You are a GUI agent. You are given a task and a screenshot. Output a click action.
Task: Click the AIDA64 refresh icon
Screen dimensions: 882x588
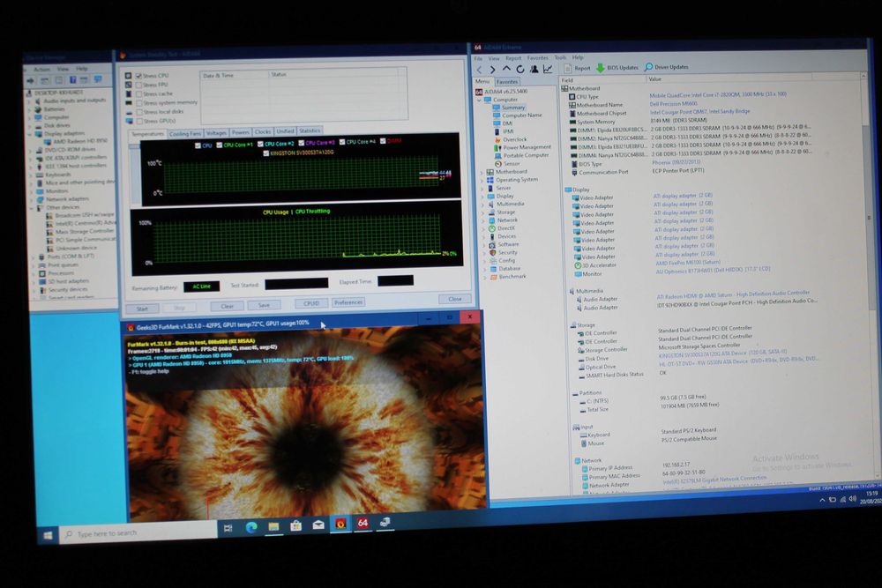[x=519, y=69]
